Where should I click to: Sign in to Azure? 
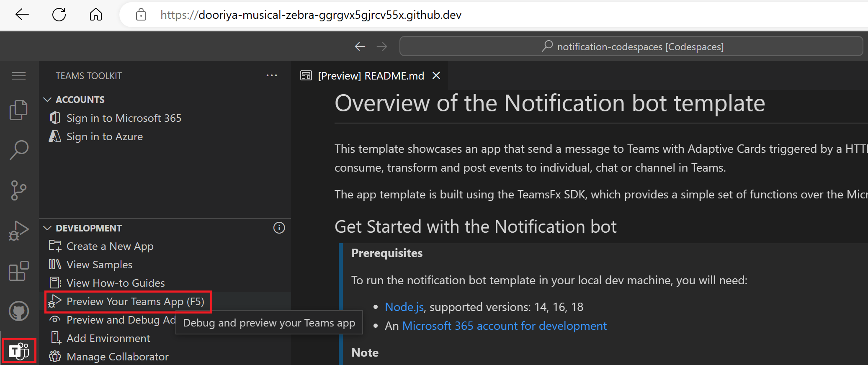tap(105, 136)
